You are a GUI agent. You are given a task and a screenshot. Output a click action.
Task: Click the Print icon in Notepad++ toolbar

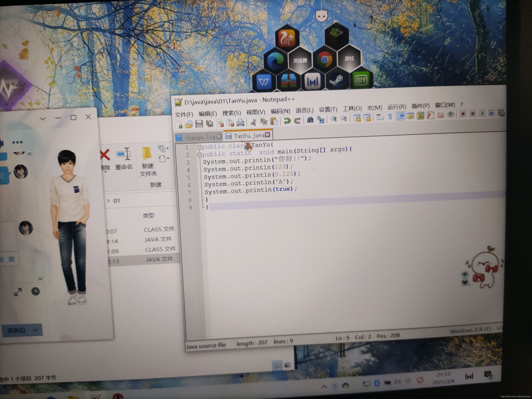click(x=240, y=123)
